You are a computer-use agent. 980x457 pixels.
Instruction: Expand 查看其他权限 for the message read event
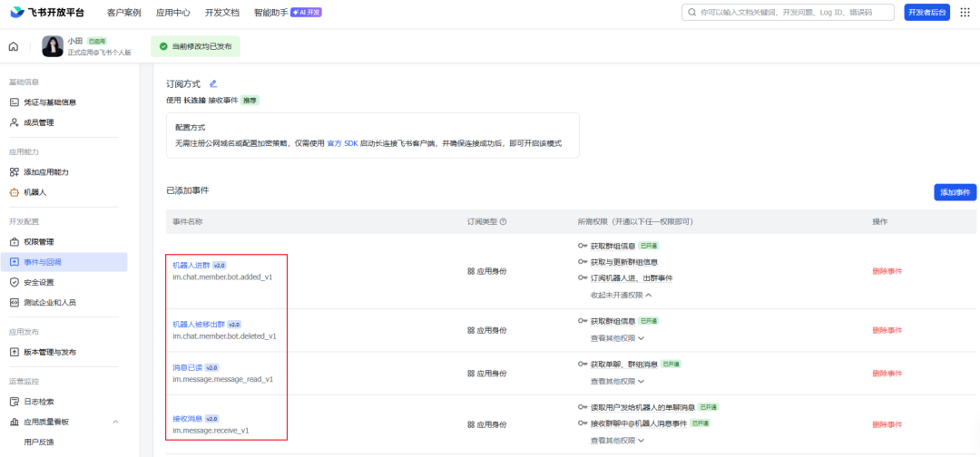click(x=617, y=381)
